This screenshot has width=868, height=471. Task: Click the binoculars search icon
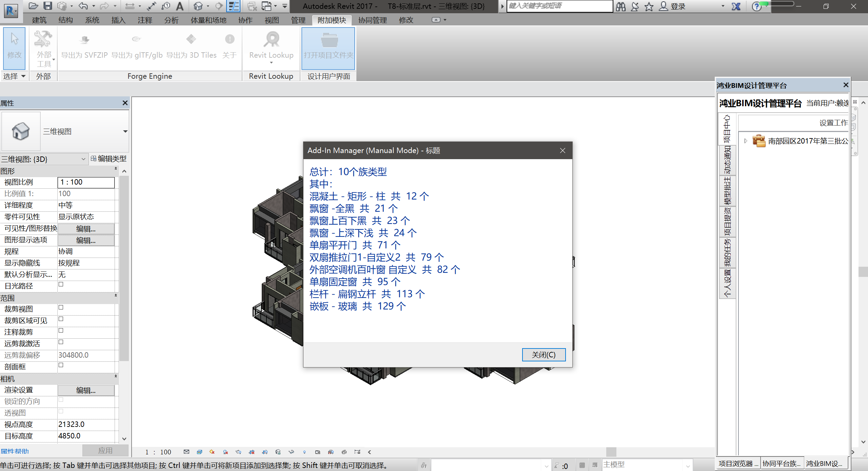(620, 6)
